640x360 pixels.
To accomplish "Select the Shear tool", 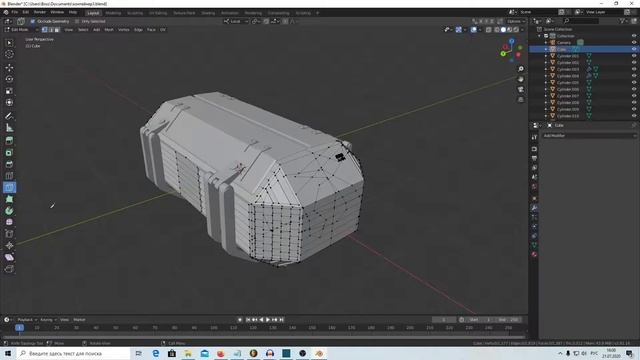I will [9, 257].
